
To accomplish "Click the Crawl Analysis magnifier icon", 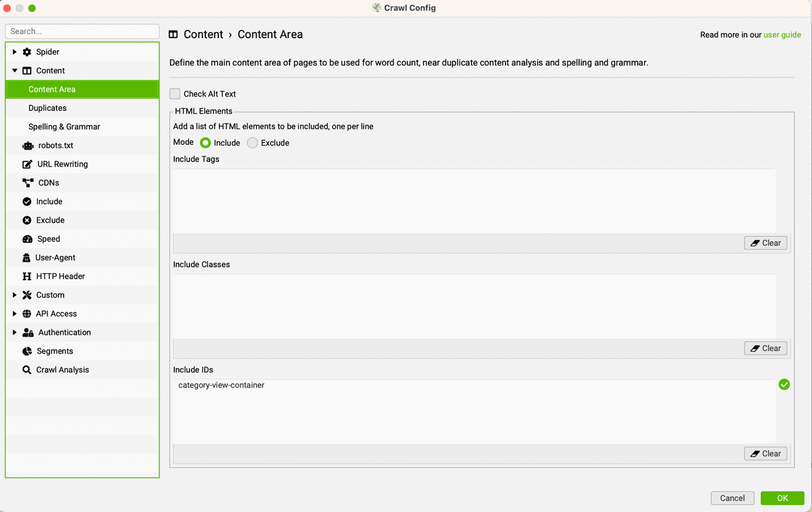I will coord(26,370).
